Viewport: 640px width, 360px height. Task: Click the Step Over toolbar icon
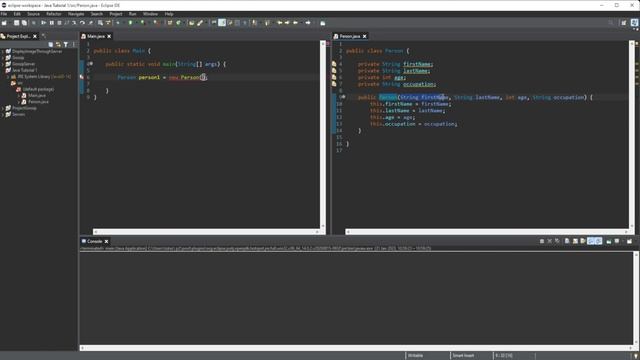tap(82, 23)
